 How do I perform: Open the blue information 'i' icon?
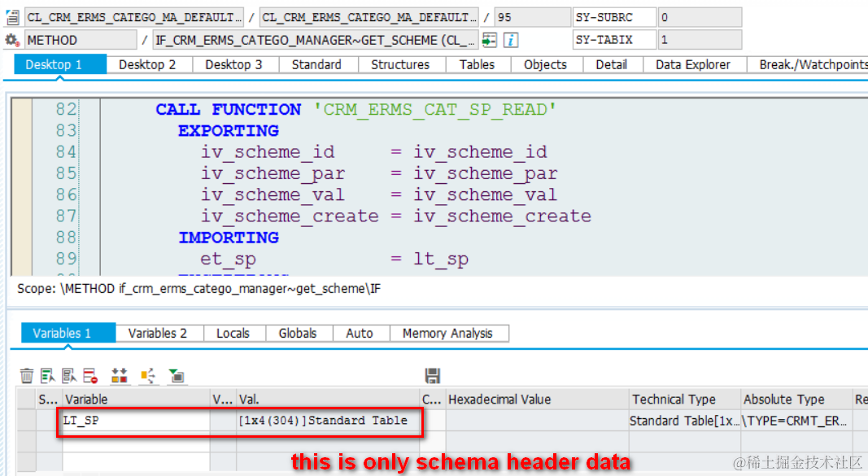[x=511, y=40]
